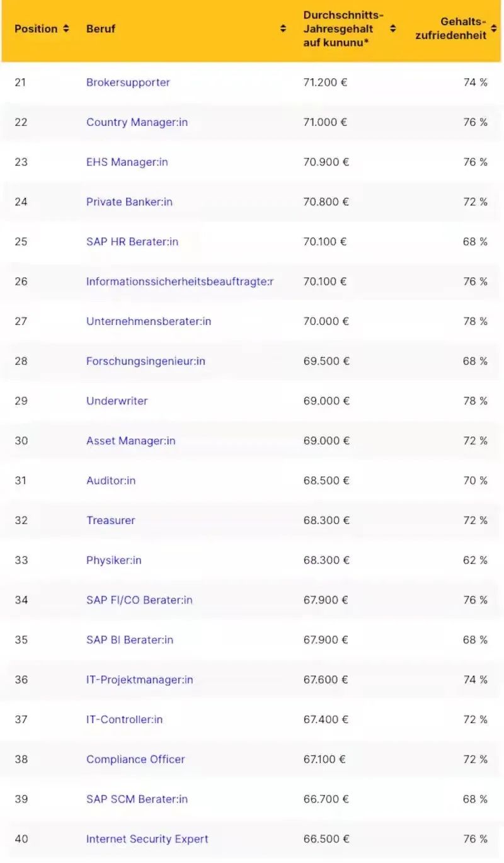
Task: Open the Informationssicherheitsbeauftragte:r link
Action: (x=180, y=281)
